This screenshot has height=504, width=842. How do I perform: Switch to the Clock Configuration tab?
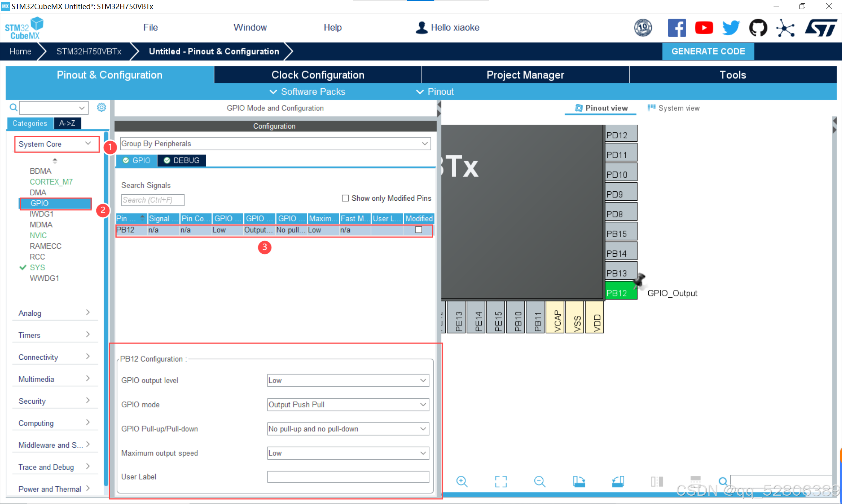point(318,75)
